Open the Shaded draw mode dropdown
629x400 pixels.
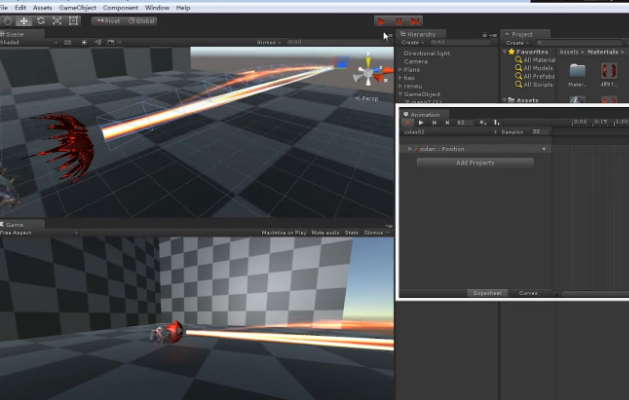tap(29, 42)
